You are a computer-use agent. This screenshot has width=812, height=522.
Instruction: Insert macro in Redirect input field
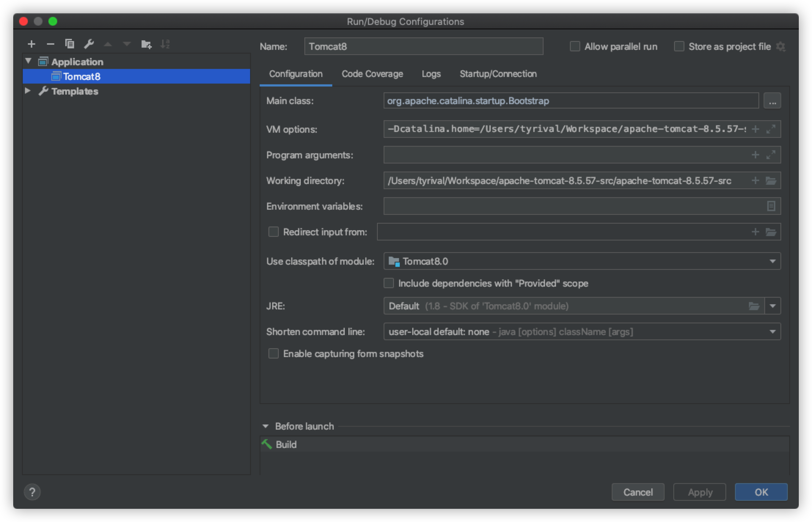coord(756,232)
